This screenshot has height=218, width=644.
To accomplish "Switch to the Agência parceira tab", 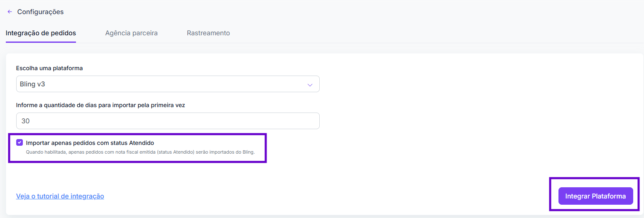I will (131, 33).
